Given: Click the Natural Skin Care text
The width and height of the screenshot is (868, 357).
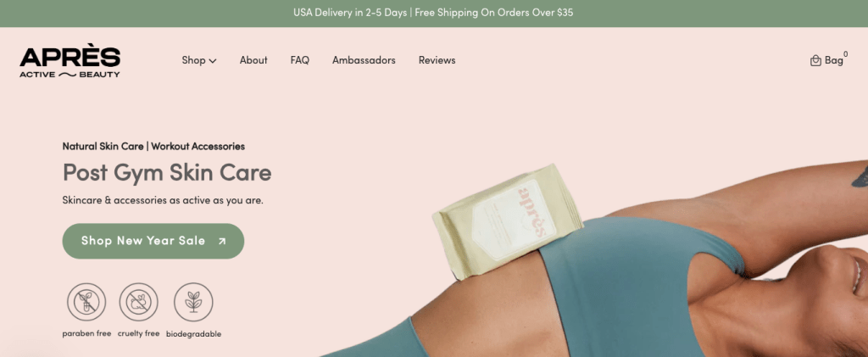Looking at the screenshot, I should pyautogui.click(x=103, y=147).
